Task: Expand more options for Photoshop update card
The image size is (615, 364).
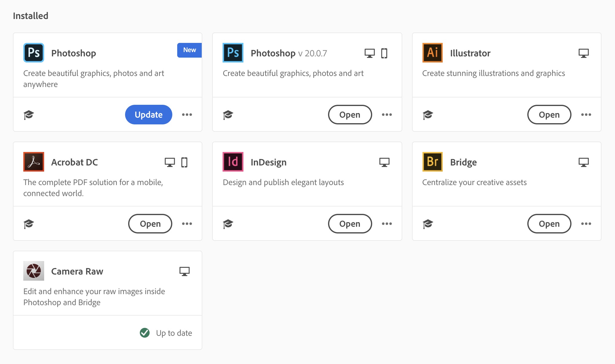Action: [x=187, y=115]
